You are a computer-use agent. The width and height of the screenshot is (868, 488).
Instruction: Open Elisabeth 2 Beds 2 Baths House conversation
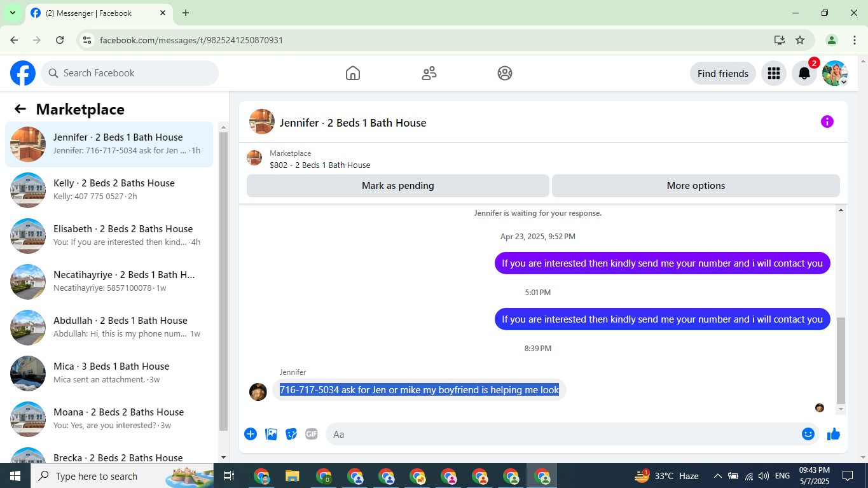click(x=109, y=236)
